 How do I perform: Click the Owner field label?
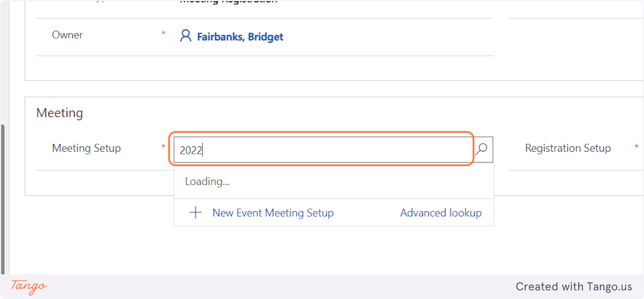coord(67,35)
